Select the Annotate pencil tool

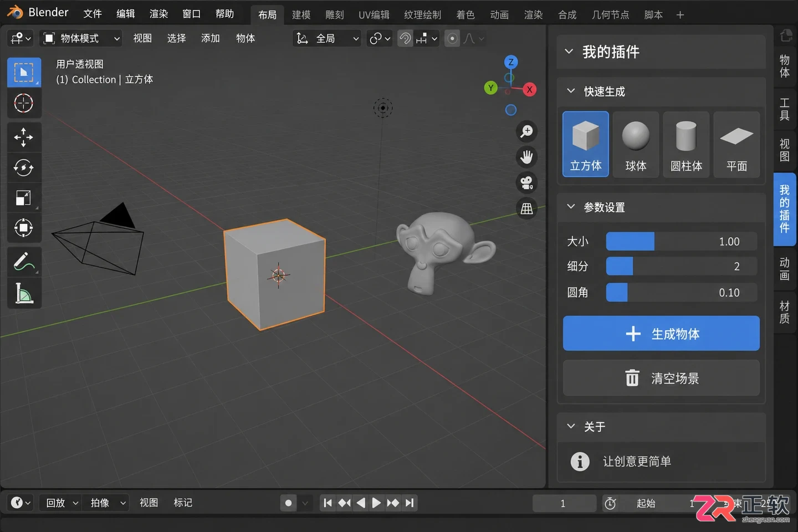point(24,262)
